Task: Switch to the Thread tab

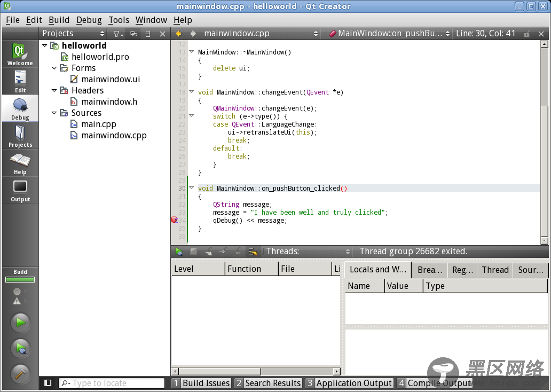Action: click(495, 270)
